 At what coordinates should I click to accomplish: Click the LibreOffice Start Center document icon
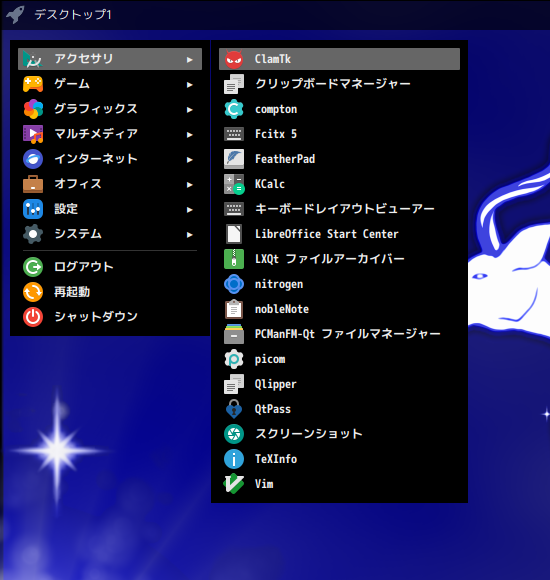pyautogui.click(x=234, y=234)
